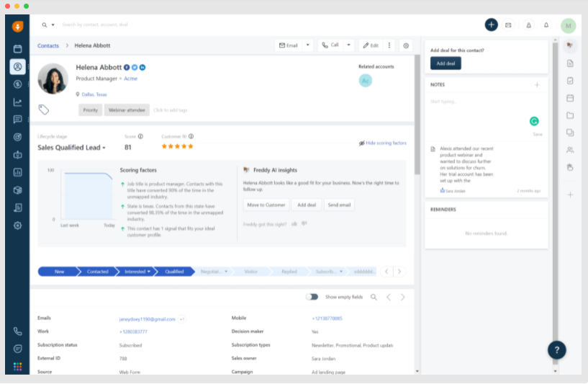Open the bot automation icon in sidebar
The width and height of the screenshot is (588, 384).
pyautogui.click(x=17, y=155)
